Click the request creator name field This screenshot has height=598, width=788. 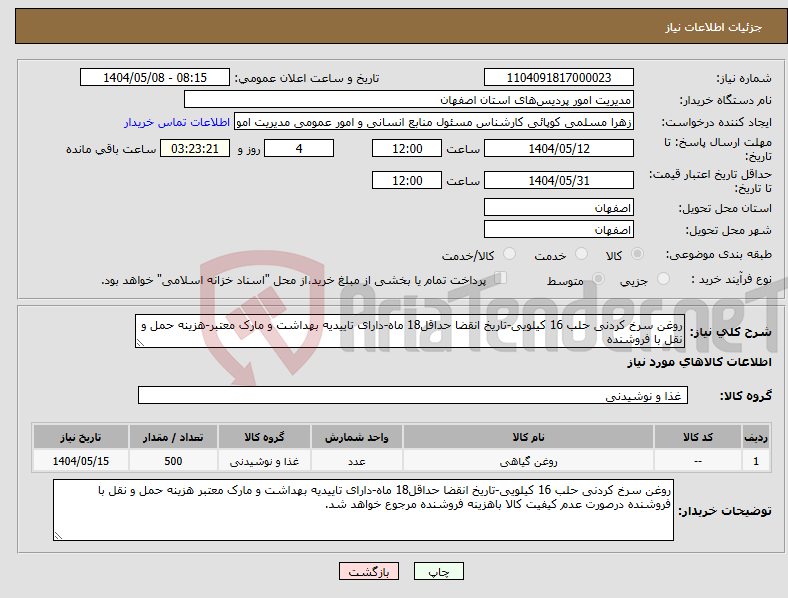click(434, 122)
